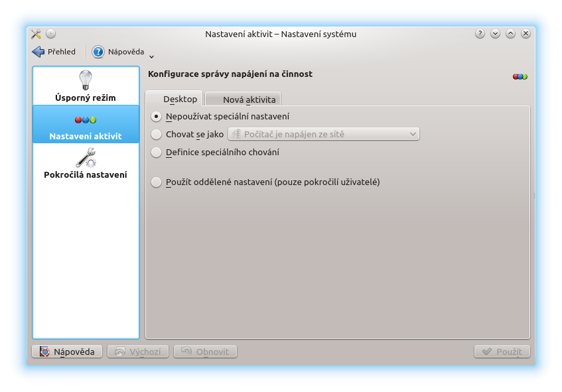Image resolution: width=562 pixels, height=392 pixels.
Task: Click the round pin button in the title bar
Action: coord(51,34)
